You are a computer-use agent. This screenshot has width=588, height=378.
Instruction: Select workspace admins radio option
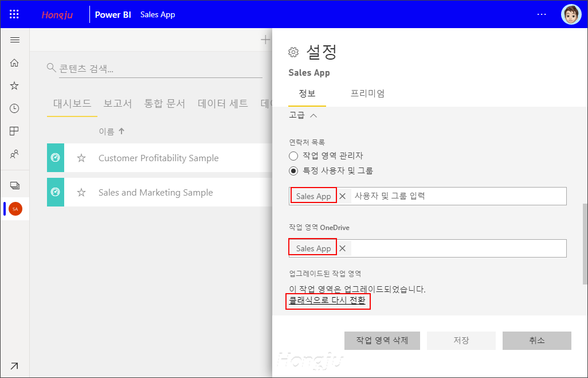tap(293, 156)
